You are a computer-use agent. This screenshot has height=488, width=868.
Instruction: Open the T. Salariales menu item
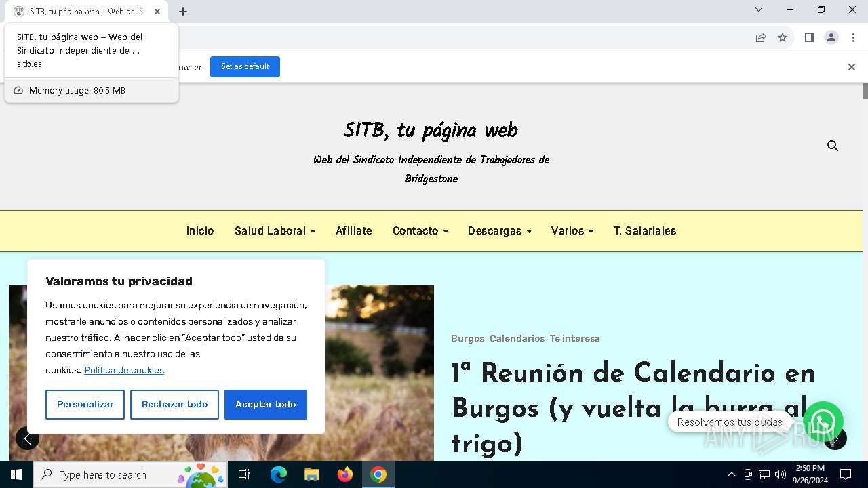645,231
